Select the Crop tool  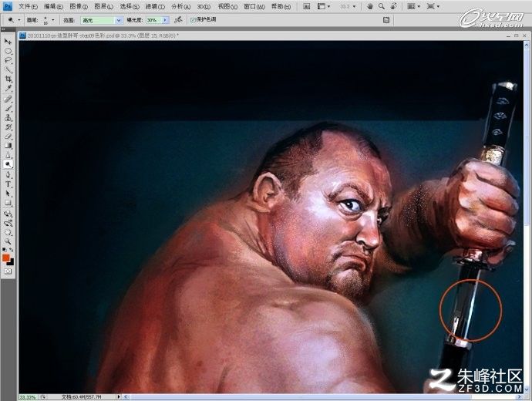click(x=8, y=79)
